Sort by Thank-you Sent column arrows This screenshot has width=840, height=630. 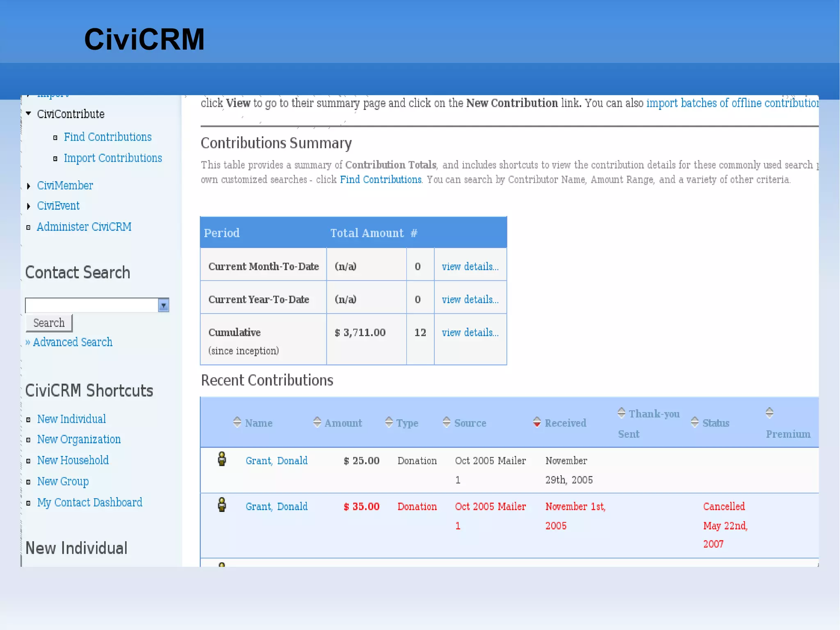pyautogui.click(x=621, y=412)
